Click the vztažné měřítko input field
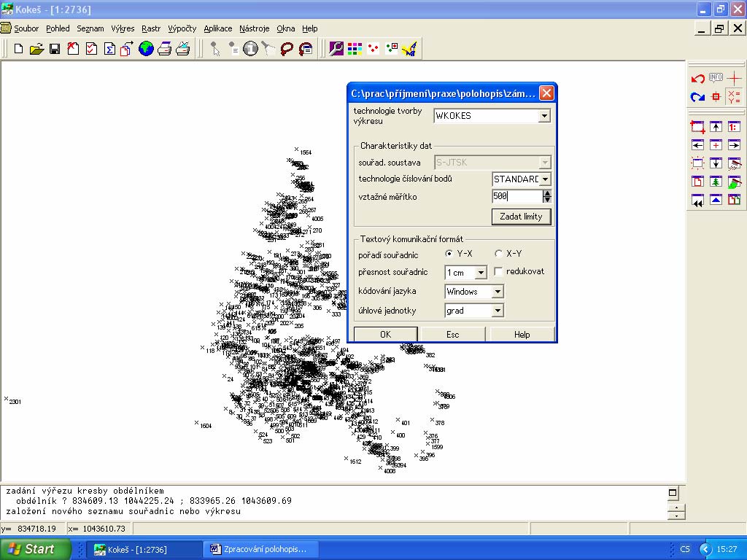 (517, 196)
